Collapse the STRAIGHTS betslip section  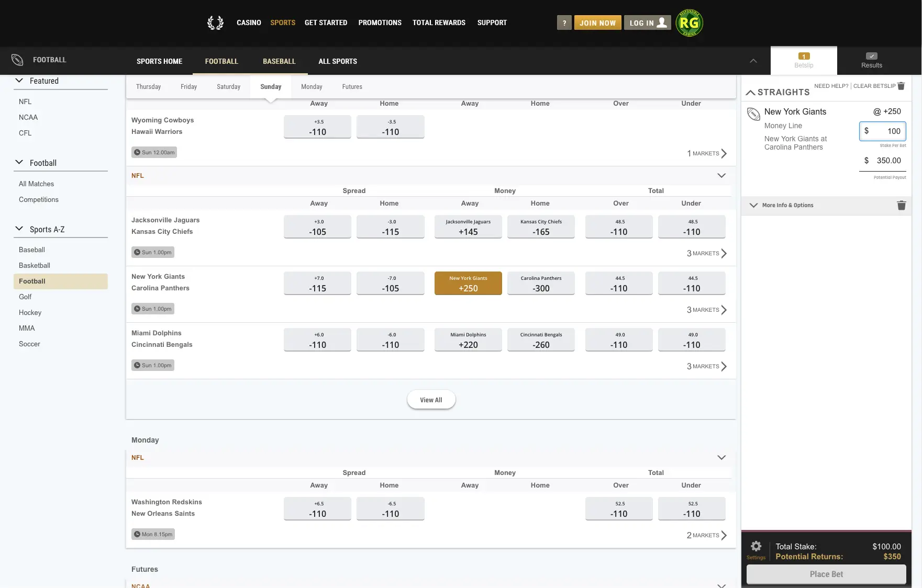click(x=750, y=93)
